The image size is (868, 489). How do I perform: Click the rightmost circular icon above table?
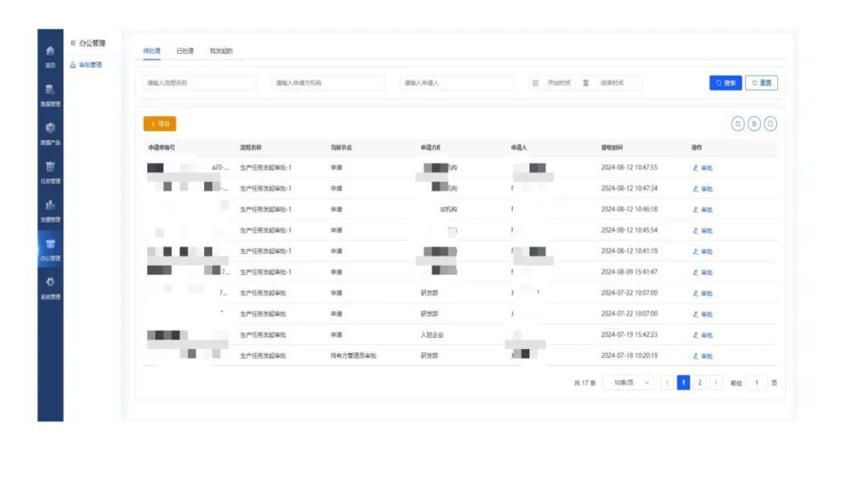[x=771, y=124]
